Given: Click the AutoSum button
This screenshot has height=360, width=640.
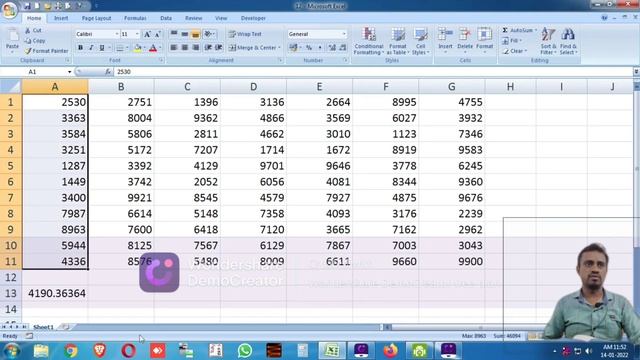Looking at the screenshot, I should coord(518,31).
